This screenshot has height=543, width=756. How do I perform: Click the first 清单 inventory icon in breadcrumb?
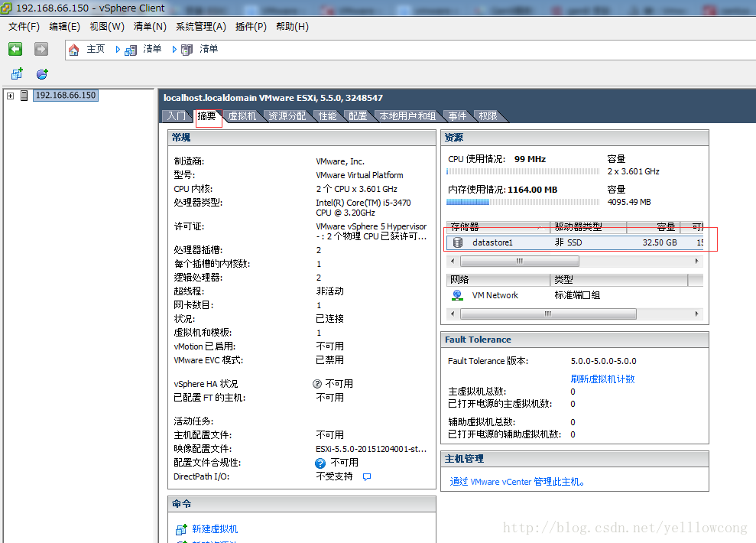[131, 50]
